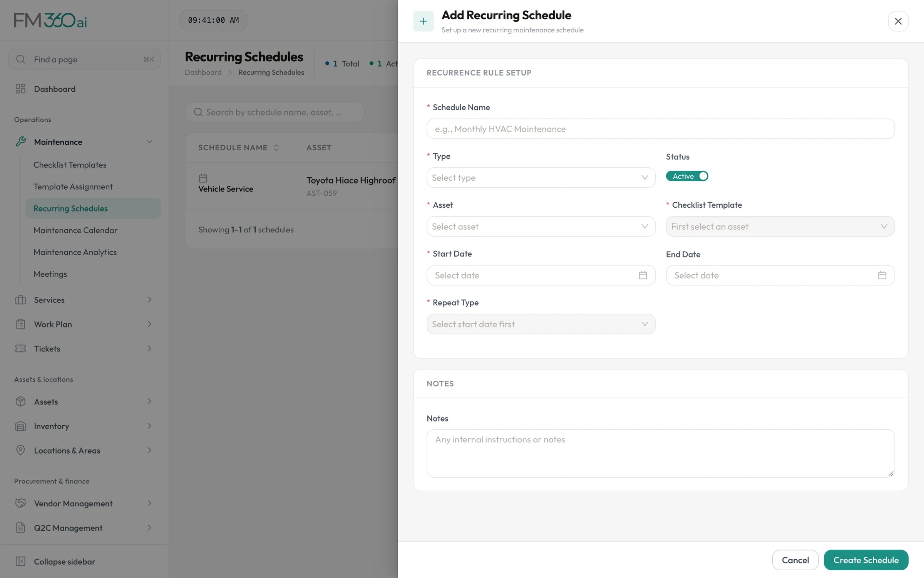Click the Notes text area
The height and width of the screenshot is (578, 924).
pos(660,453)
